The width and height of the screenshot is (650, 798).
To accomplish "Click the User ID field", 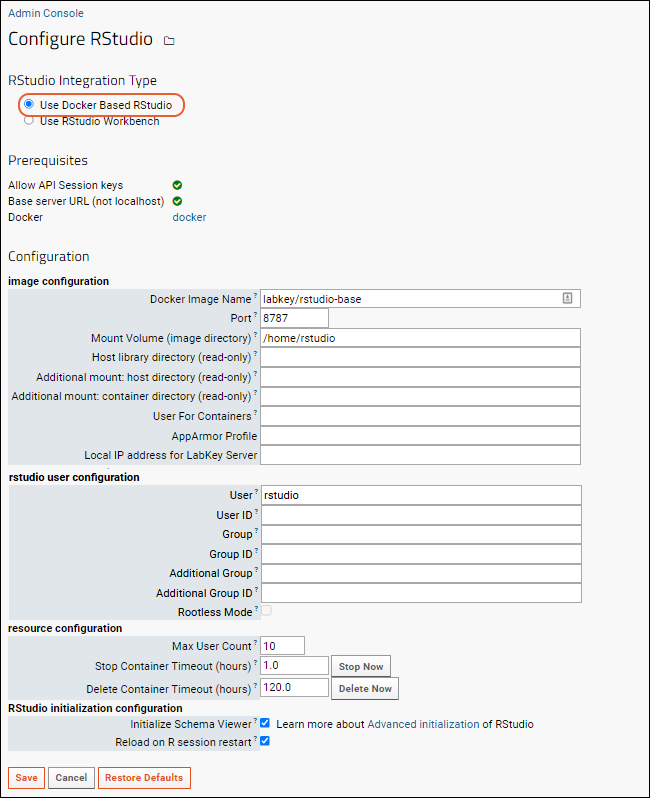I will 421,515.
